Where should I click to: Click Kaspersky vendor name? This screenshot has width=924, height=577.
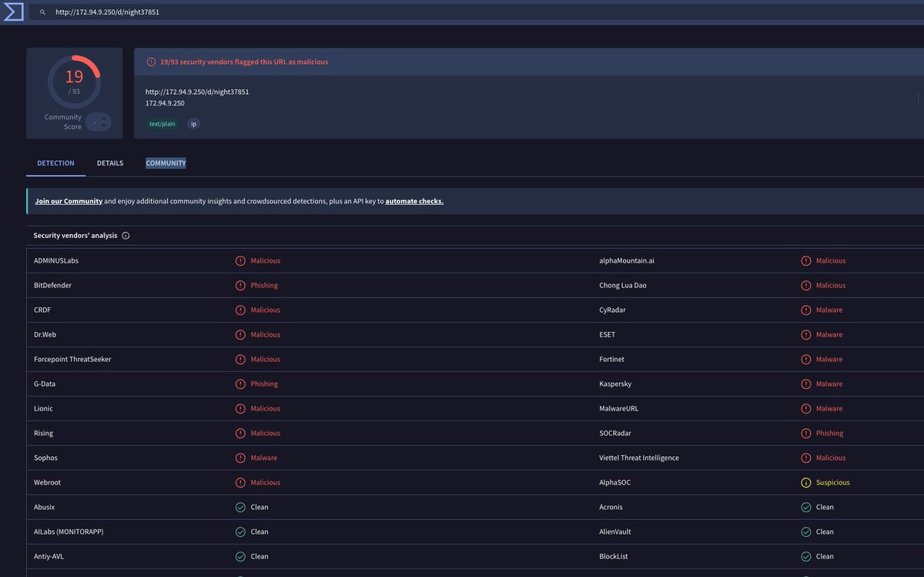(x=615, y=384)
